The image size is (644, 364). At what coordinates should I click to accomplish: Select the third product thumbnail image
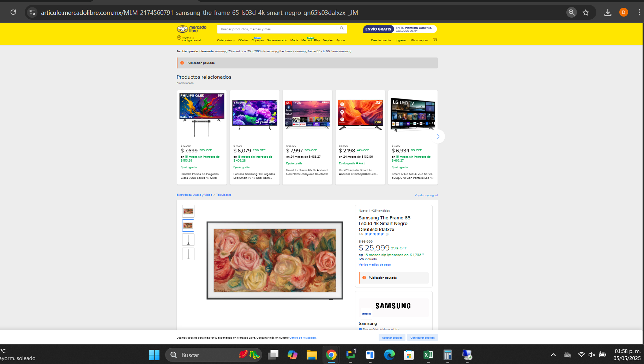coord(188,240)
